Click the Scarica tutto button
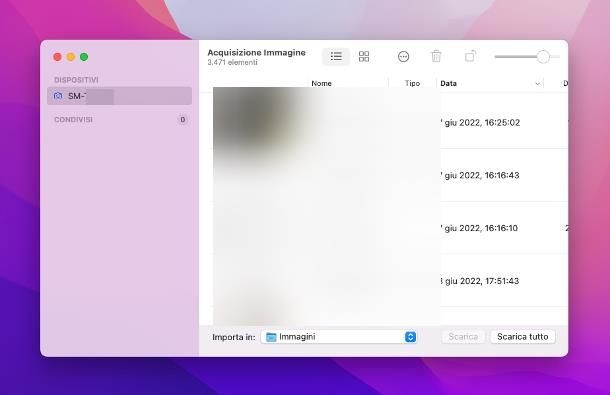 (x=522, y=337)
